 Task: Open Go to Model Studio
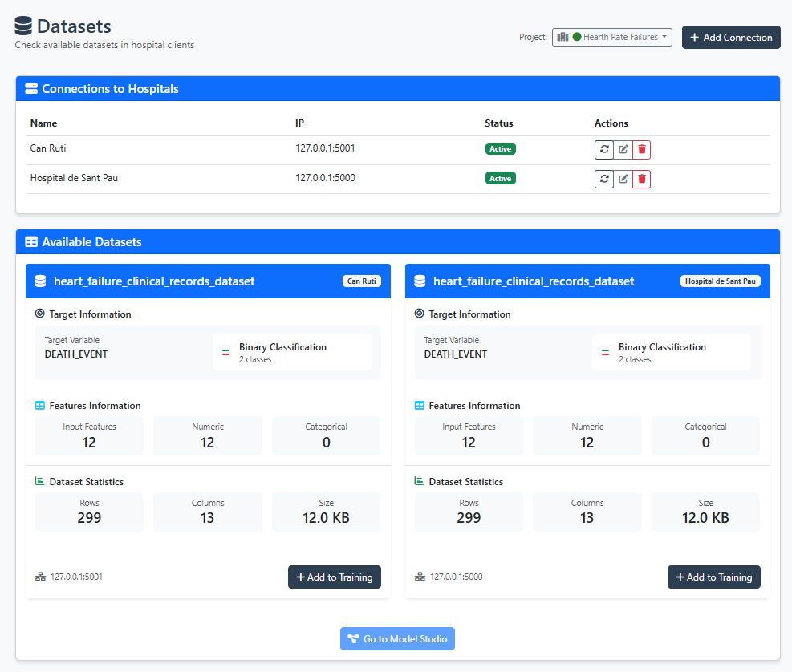pyautogui.click(x=397, y=638)
